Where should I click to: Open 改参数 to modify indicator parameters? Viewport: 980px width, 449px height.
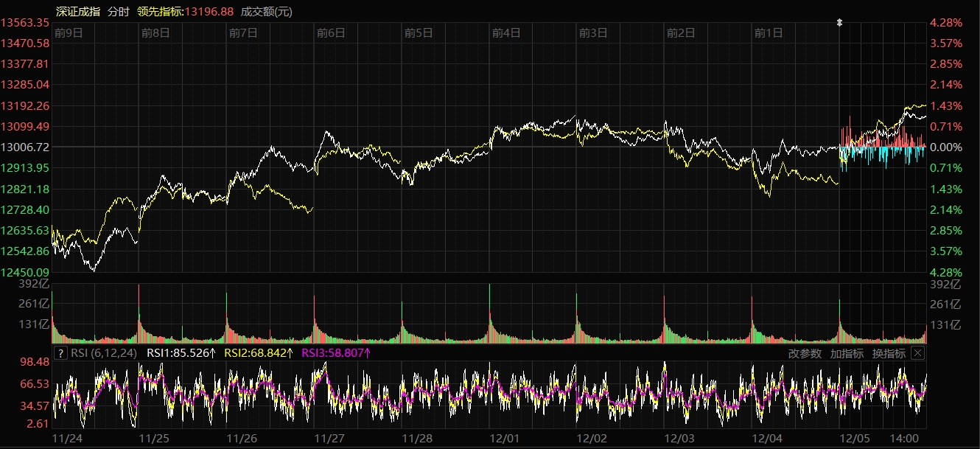pyautogui.click(x=805, y=353)
